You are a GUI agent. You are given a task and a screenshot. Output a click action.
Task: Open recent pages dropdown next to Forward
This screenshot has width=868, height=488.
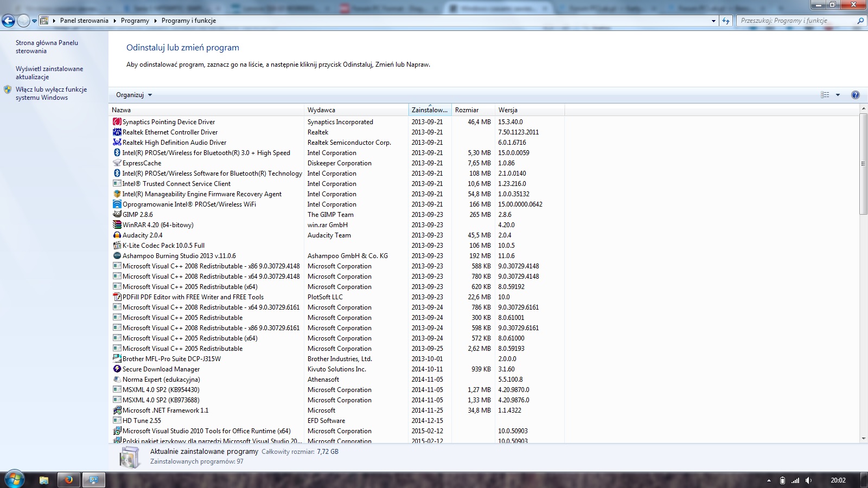pos(34,21)
